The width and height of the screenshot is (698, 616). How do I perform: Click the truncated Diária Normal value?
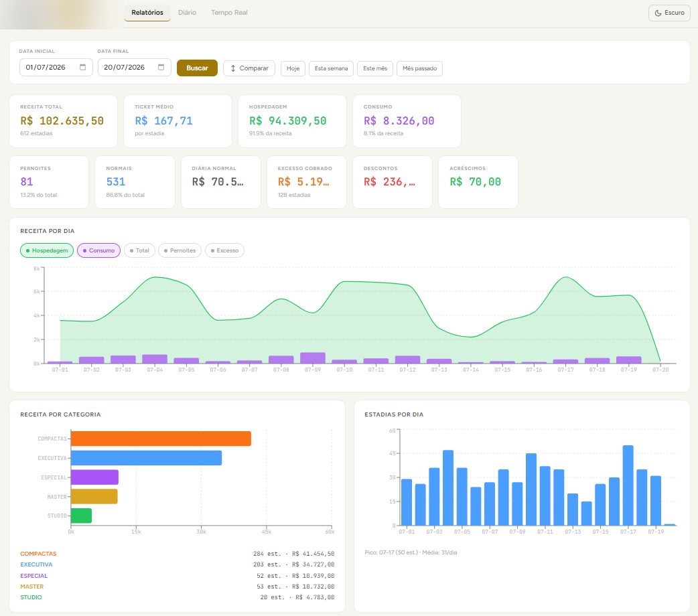[x=218, y=181]
